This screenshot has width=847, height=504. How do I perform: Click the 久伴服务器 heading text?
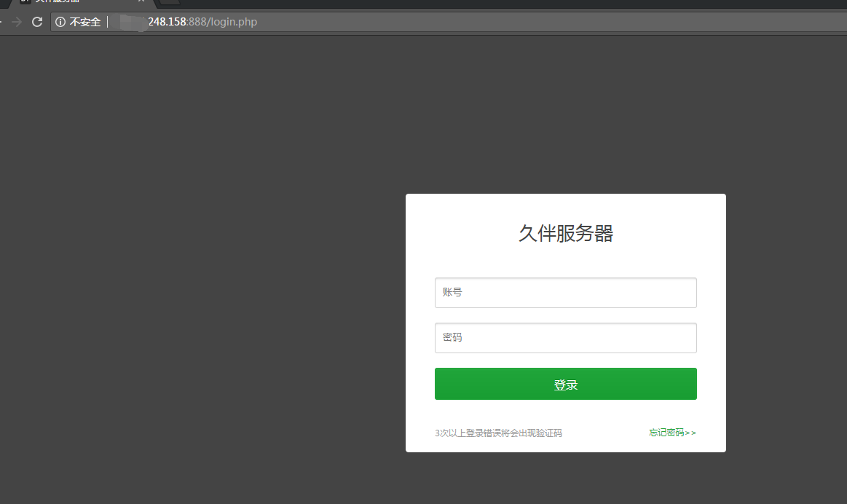tap(566, 233)
